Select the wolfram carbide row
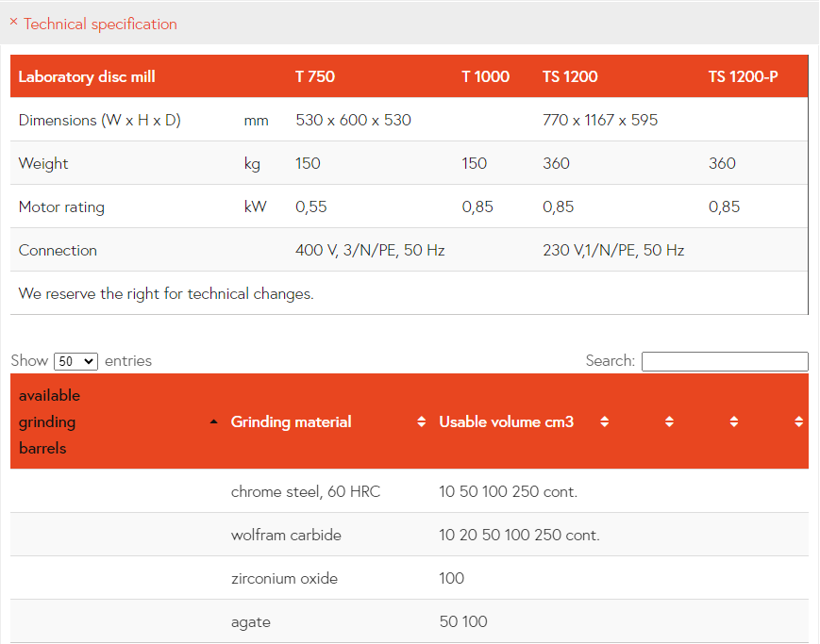This screenshot has width=820, height=644. (286, 535)
